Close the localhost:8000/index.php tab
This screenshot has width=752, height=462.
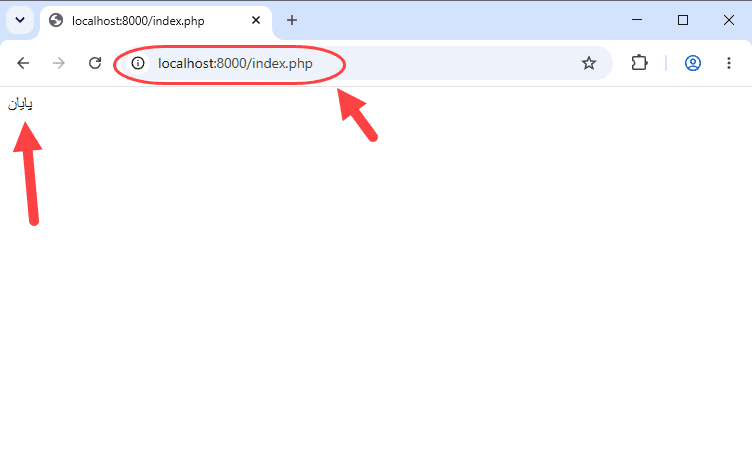coord(256,20)
